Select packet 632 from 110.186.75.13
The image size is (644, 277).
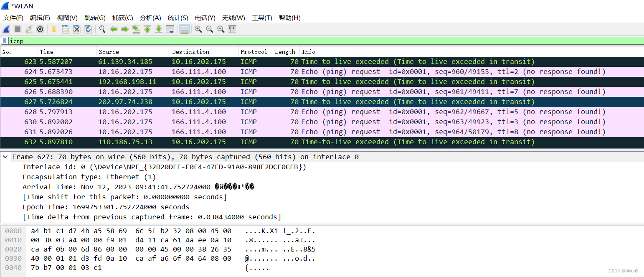(322, 142)
